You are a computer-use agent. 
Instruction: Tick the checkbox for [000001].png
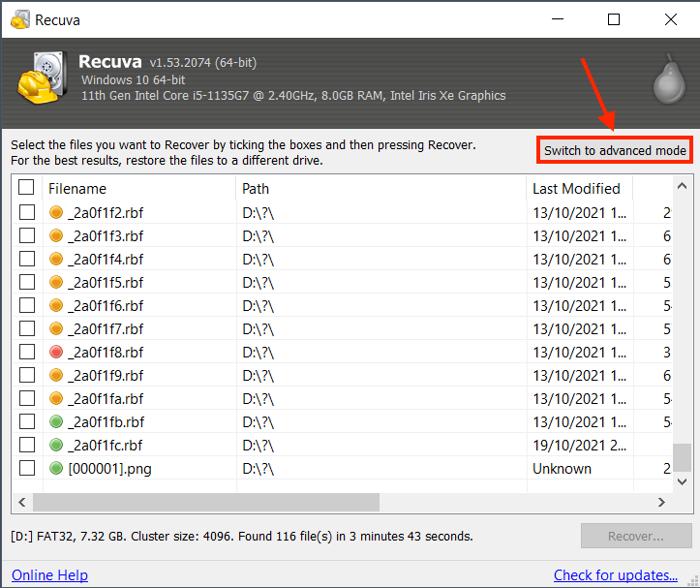click(27, 468)
